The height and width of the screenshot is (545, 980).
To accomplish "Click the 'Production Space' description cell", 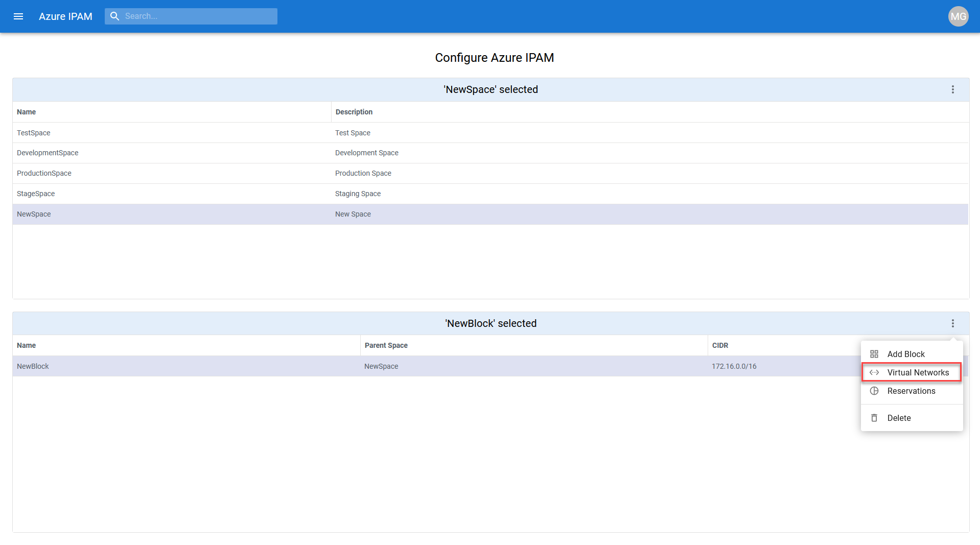I will click(x=649, y=174).
